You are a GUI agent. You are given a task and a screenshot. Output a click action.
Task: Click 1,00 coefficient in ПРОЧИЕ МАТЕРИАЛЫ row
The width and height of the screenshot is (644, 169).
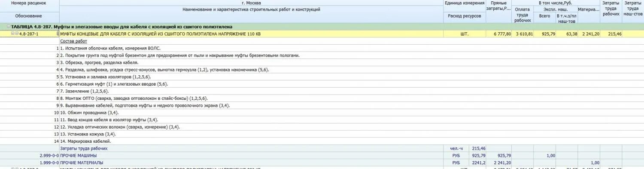coord(595,163)
